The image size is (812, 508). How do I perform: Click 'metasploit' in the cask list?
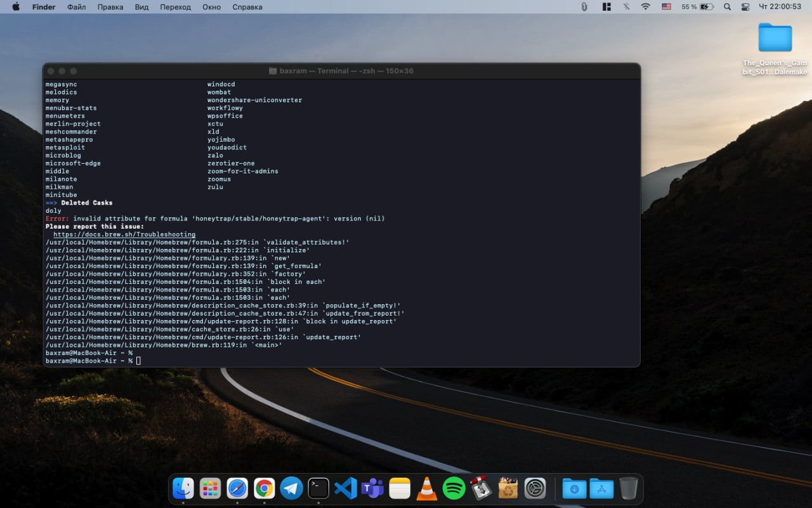[65, 147]
